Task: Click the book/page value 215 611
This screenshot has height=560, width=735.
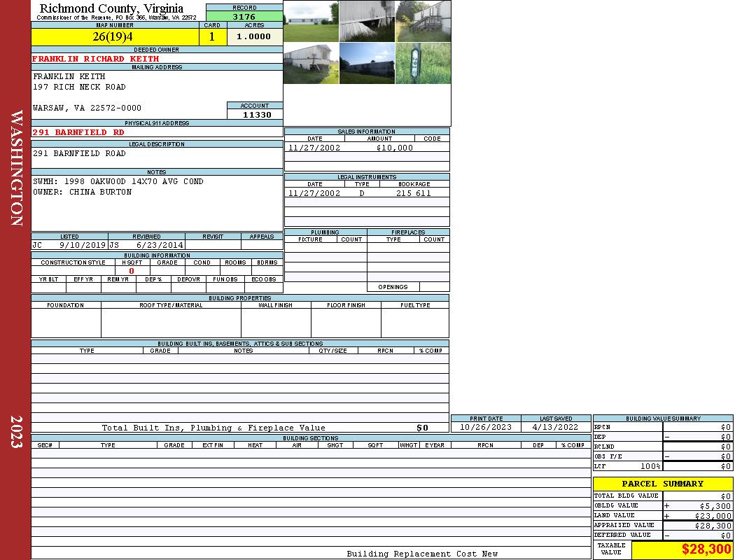Action: click(413, 193)
